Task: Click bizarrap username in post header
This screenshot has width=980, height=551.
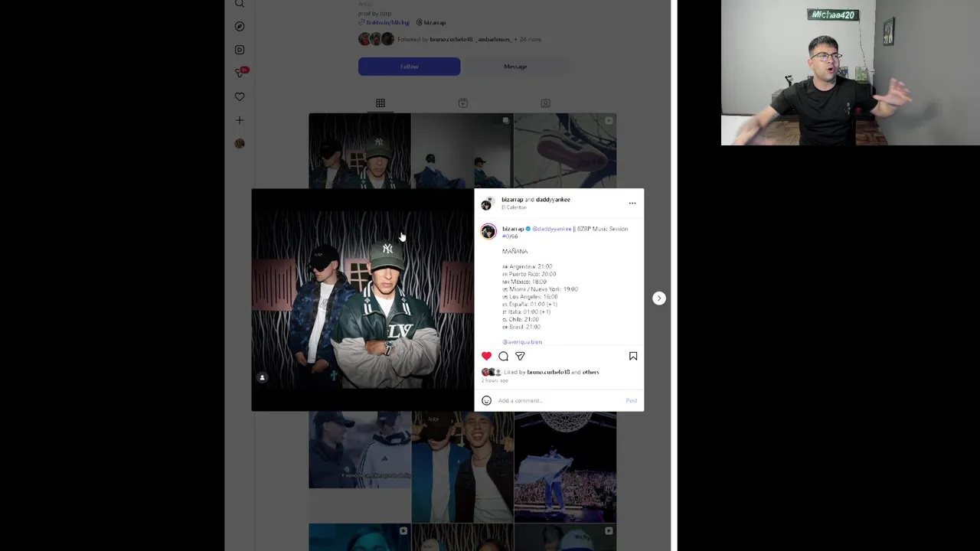Action: point(512,200)
